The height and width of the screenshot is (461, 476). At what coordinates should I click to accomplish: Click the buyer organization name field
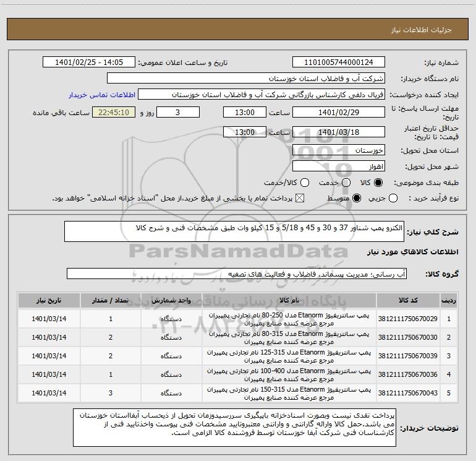click(246, 78)
